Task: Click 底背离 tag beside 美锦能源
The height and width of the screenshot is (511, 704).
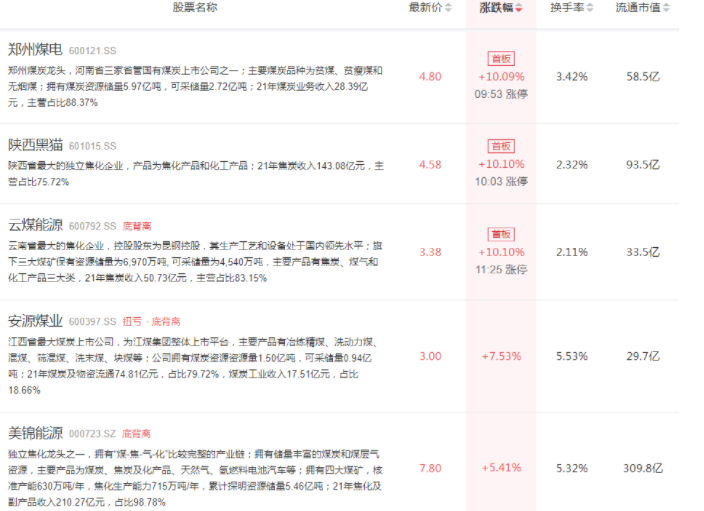Action: [137, 434]
